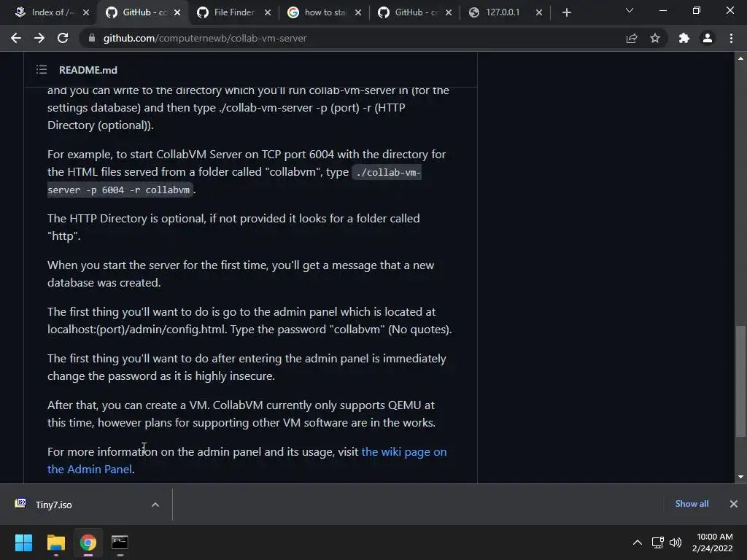The height and width of the screenshot is (560, 747).
Task: Open the terminal window from taskbar
Action: pyautogui.click(x=120, y=542)
